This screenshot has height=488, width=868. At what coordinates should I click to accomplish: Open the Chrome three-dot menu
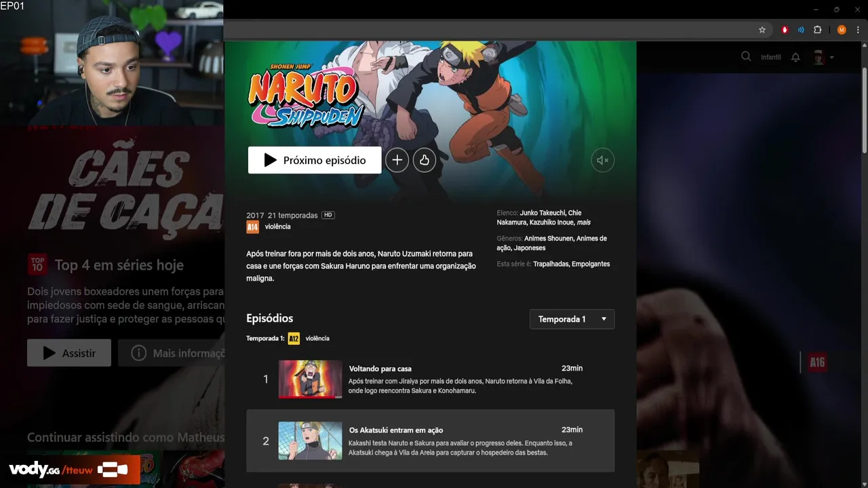point(859,30)
